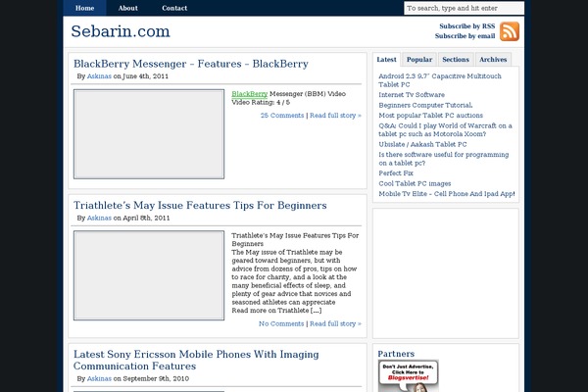Open Mobile Tv Elite Cell Phone link
The image size is (588, 392).
click(446, 194)
